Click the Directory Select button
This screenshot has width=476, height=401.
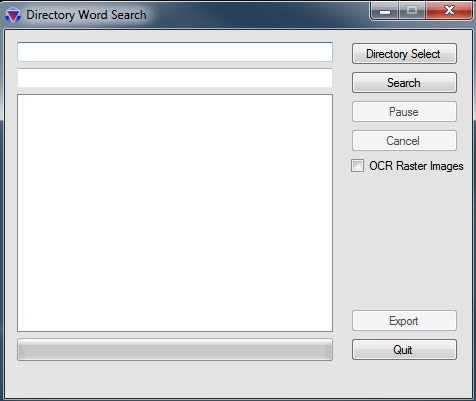(404, 54)
